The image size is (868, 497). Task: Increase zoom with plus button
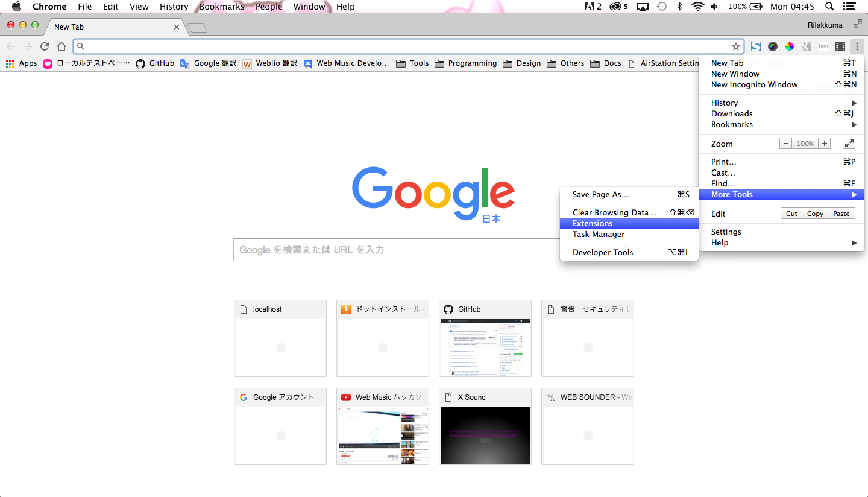coord(825,144)
